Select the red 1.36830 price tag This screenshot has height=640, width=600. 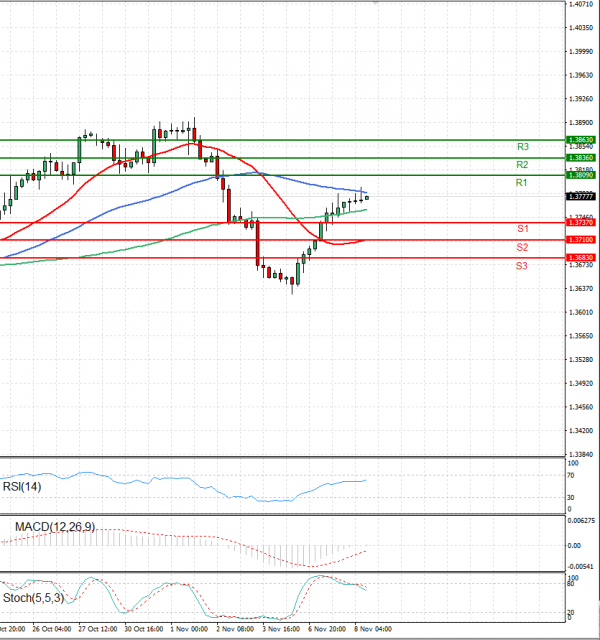581,258
